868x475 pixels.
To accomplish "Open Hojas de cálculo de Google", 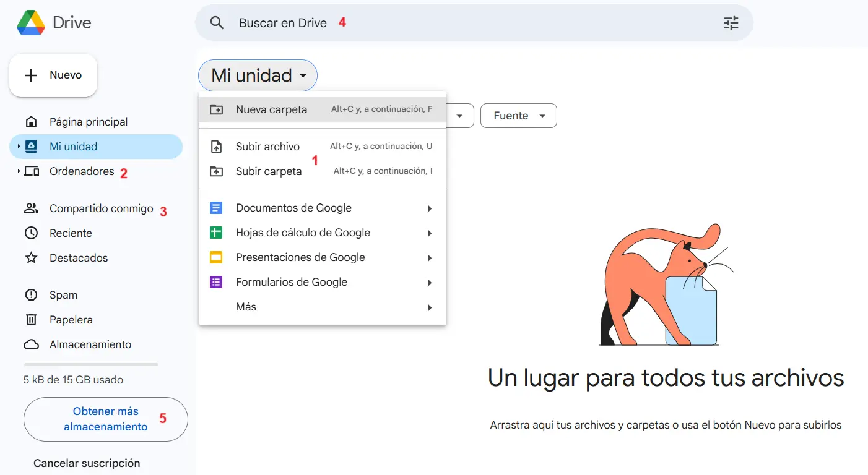I will click(x=303, y=233).
